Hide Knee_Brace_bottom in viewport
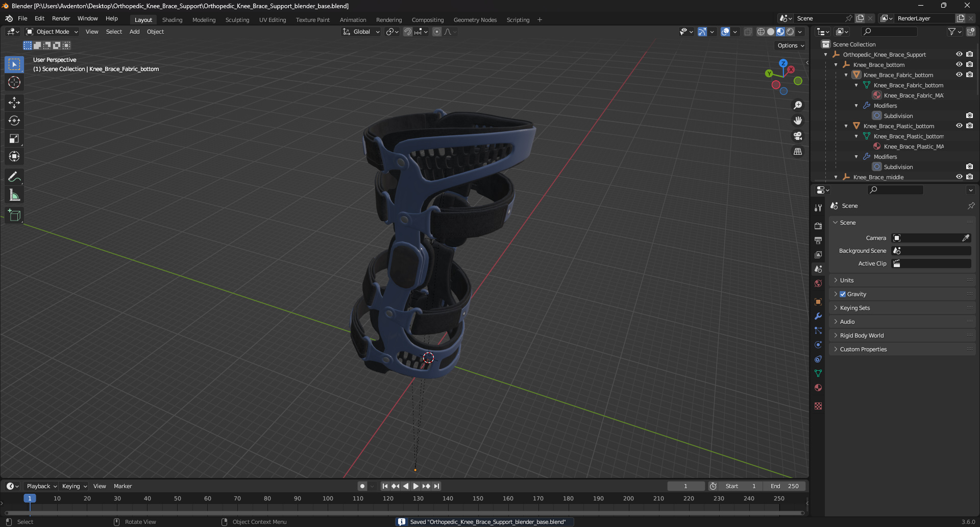 pyautogui.click(x=959, y=64)
